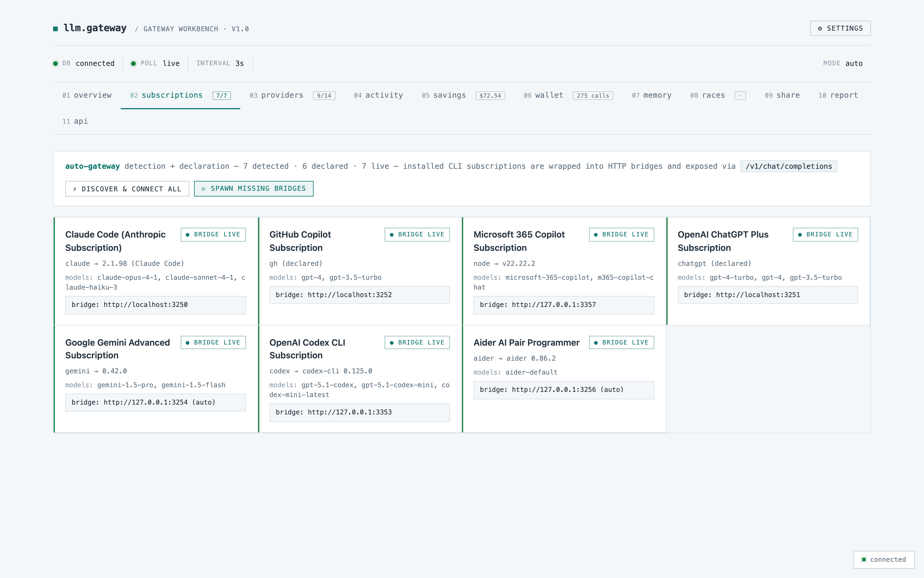
Task: Click the aider 0.86.2 version line
Action: pyautogui.click(x=514, y=358)
